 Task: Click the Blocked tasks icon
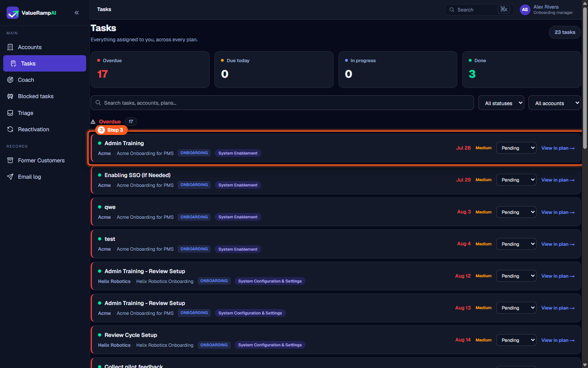click(x=10, y=96)
